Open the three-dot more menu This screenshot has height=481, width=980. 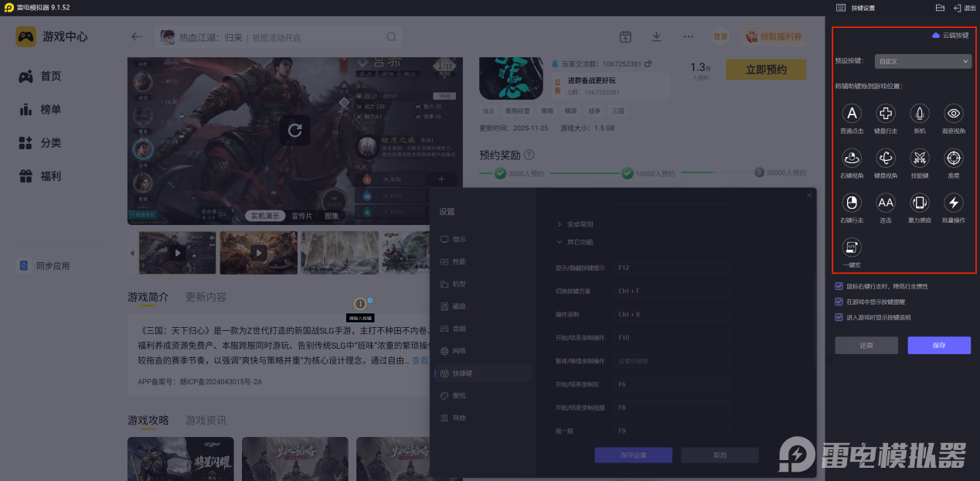pos(689,36)
